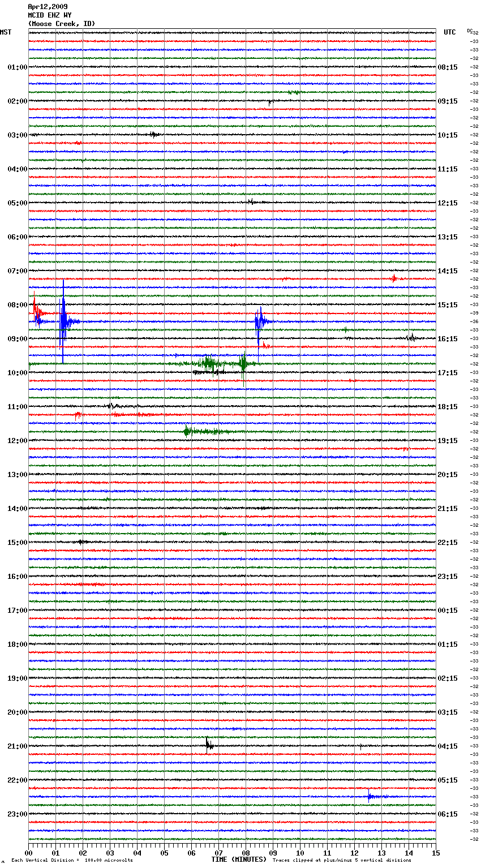Select the 14:00 MST time label
481x868 pixels.
[17, 509]
